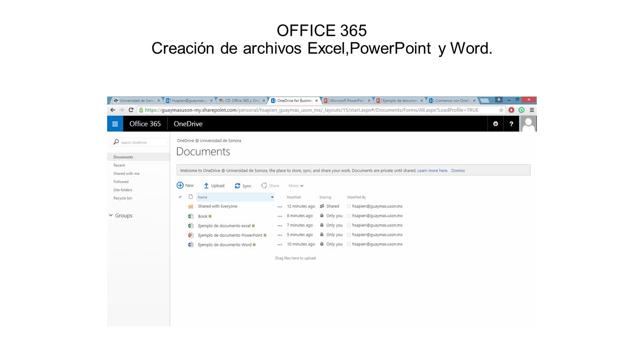Open the Shared with Everyone folder name

tap(217, 206)
